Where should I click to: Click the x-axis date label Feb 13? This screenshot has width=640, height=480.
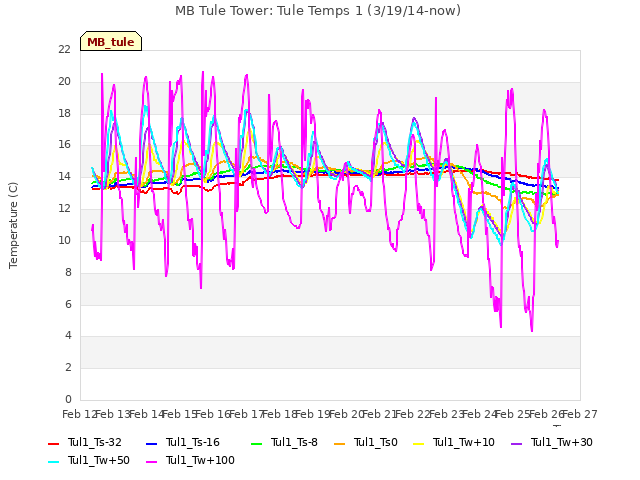pos(113,414)
